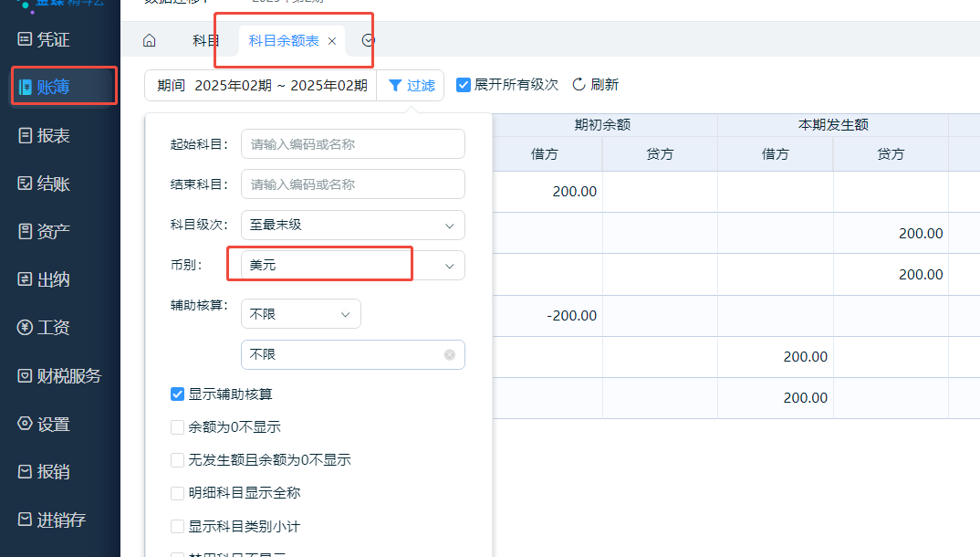980x557 pixels.
Task: Open the tab list dropdown icon
Action: [369, 40]
